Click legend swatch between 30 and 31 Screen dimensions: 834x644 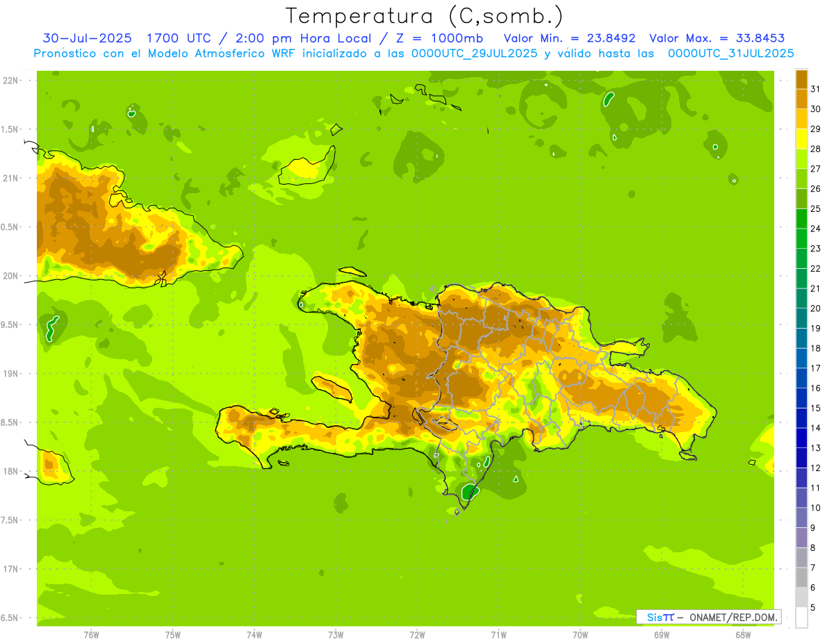coord(801,99)
